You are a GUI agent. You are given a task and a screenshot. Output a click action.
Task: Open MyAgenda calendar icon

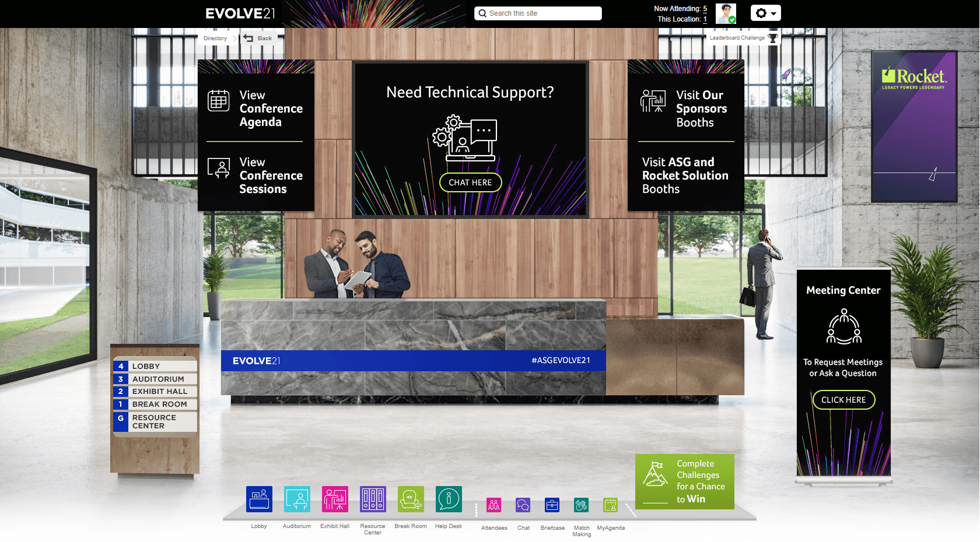(611, 505)
